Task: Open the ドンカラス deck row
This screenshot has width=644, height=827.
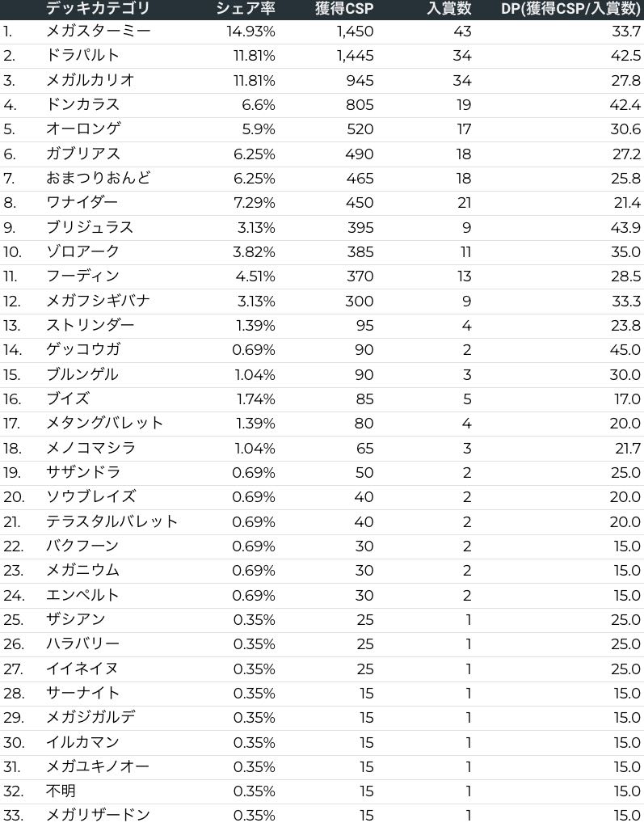Action: 82,104
